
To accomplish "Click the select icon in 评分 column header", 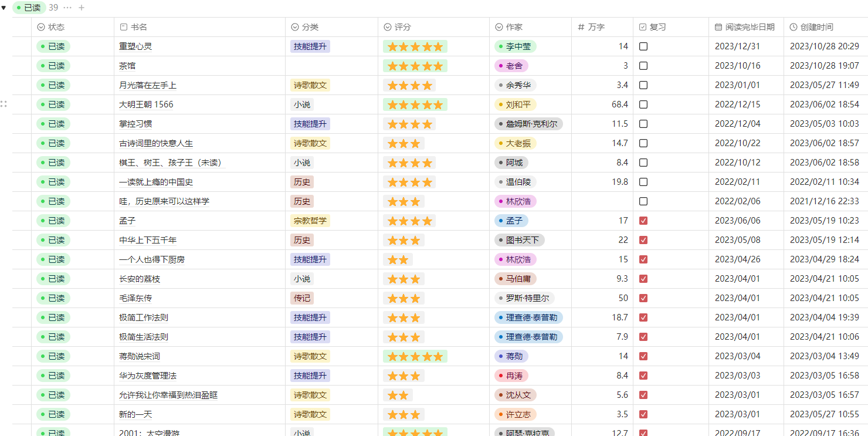I will [388, 26].
